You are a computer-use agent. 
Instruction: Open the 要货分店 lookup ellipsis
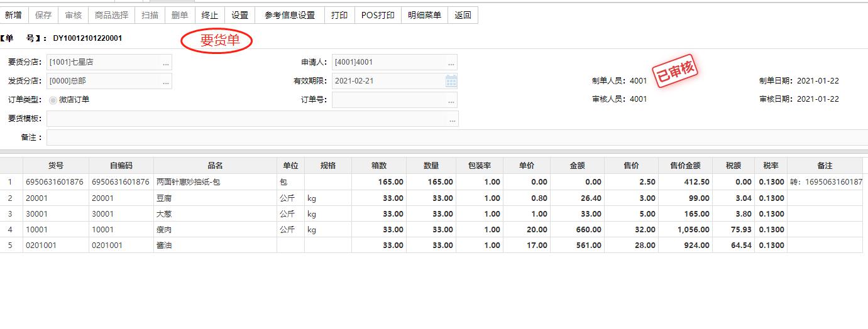[166, 63]
